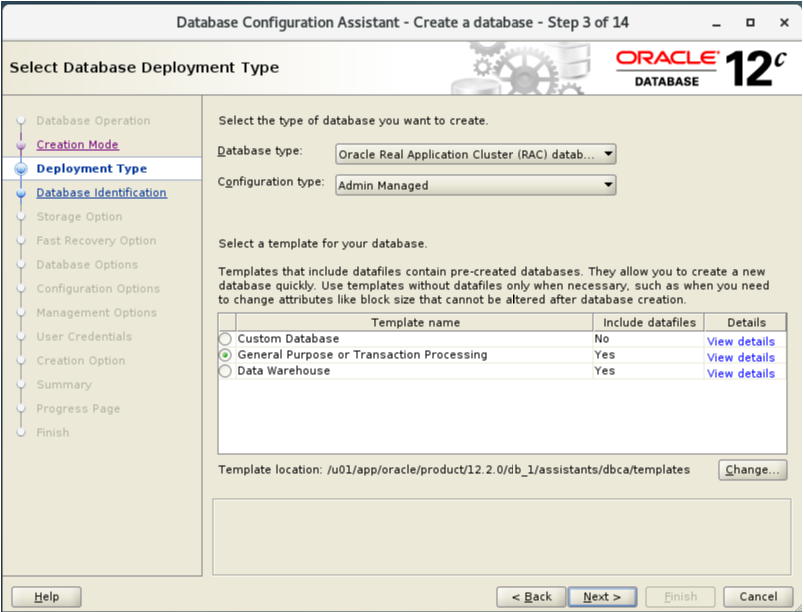804x612 pixels.
Task: Click the Include datafiles column header
Action: 649,322
